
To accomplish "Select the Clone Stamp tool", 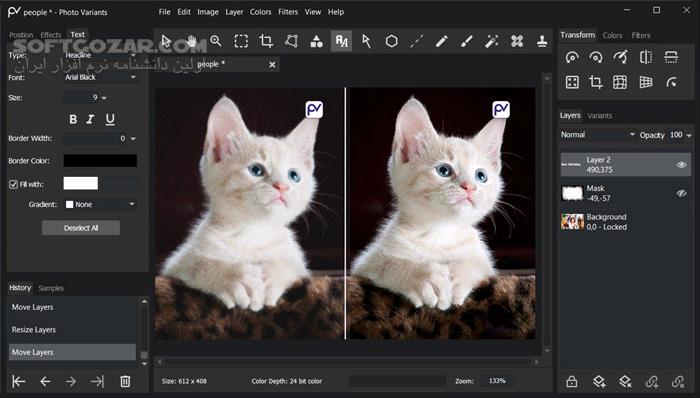I will [542, 41].
